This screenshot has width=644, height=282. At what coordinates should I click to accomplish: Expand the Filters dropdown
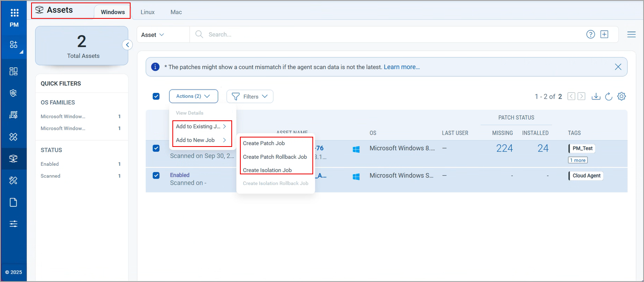pos(250,97)
